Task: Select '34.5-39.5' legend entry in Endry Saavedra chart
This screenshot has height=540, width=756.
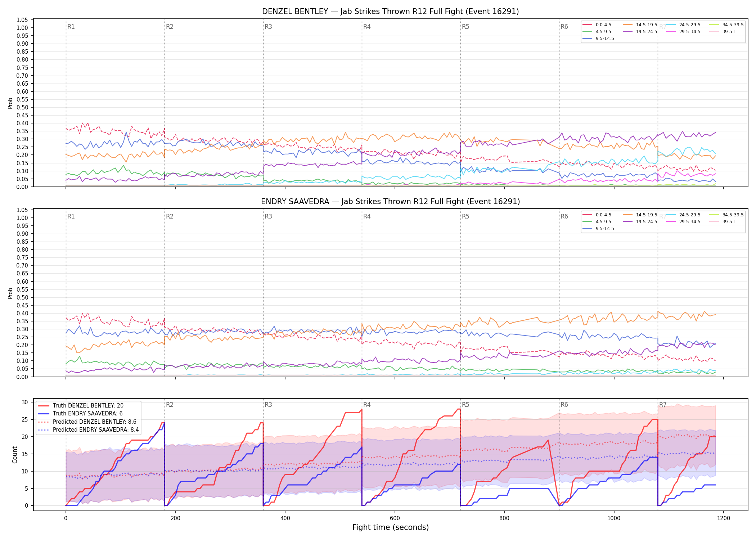Action: 726,215
